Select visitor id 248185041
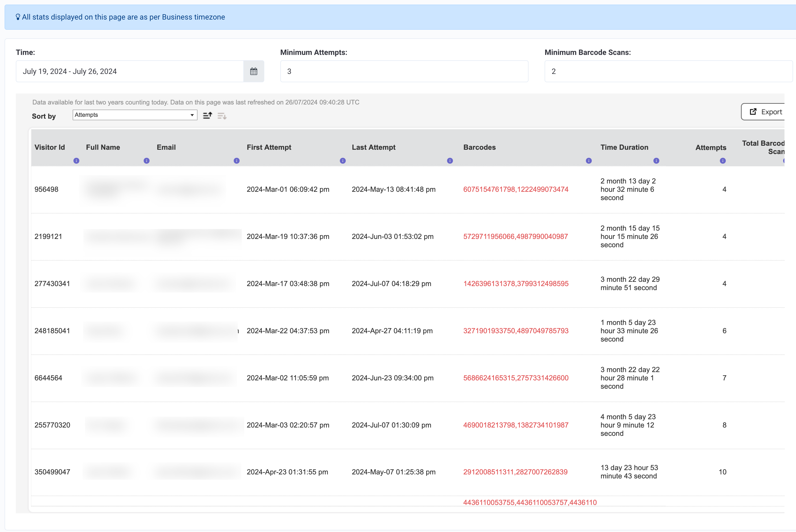The width and height of the screenshot is (796, 532). click(52, 331)
